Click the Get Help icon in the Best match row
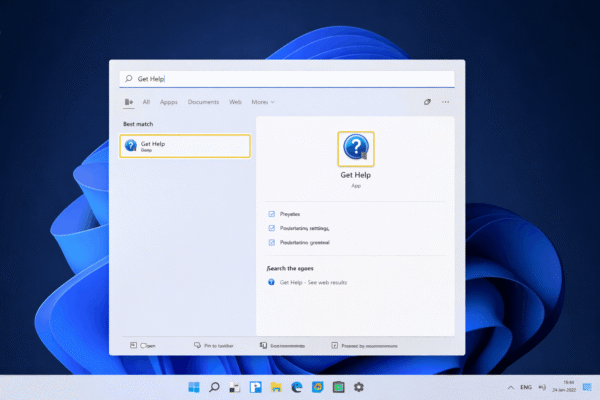Screen dimensions: 600x400 click(130, 145)
